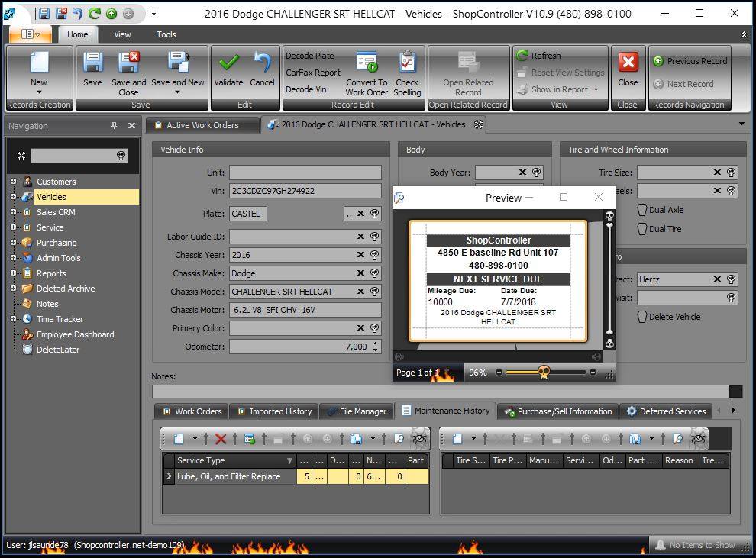Screen dimensions: 756x558
Task: Click the lookup icon beside the Plate field
Action: pyautogui.click(x=375, y=214)
